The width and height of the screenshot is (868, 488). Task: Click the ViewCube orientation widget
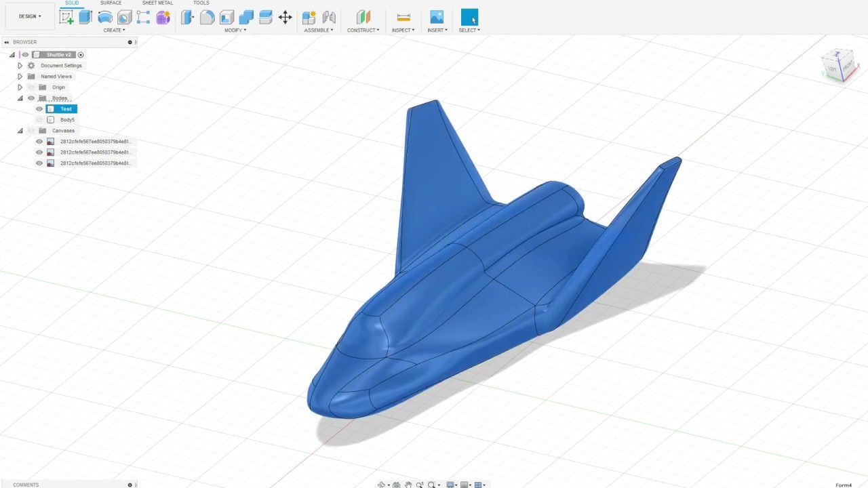coord(841,66)
